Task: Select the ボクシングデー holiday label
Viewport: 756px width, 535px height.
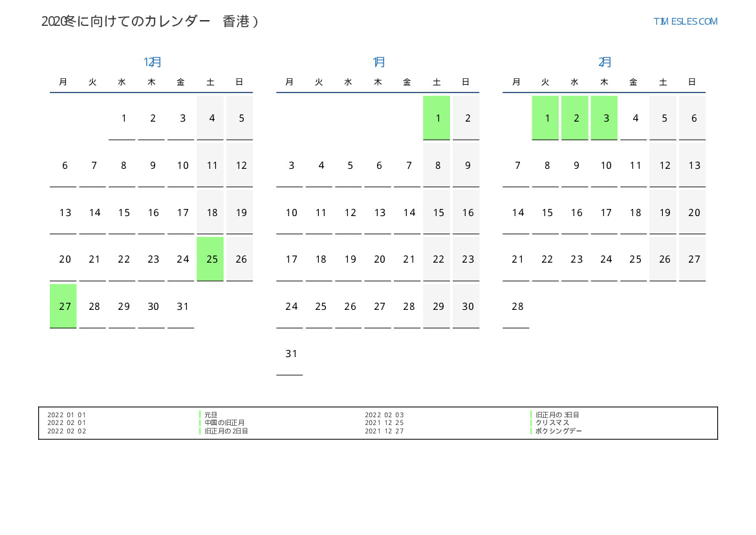Action: pyautogui.click(x=559, y=431)
